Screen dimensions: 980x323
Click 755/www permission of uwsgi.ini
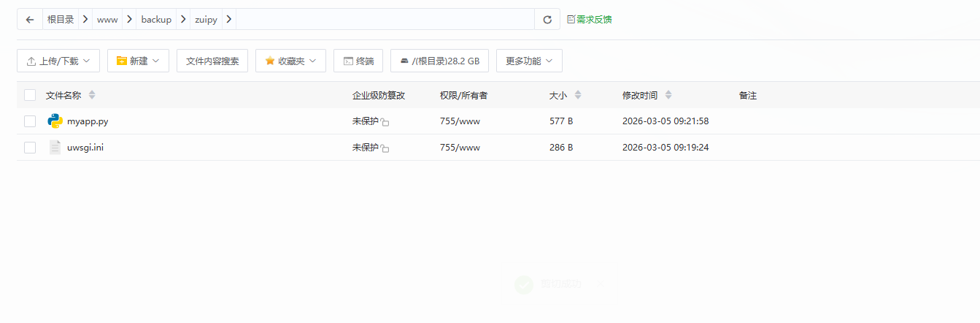pyautogui.click(x=460, y=148)
